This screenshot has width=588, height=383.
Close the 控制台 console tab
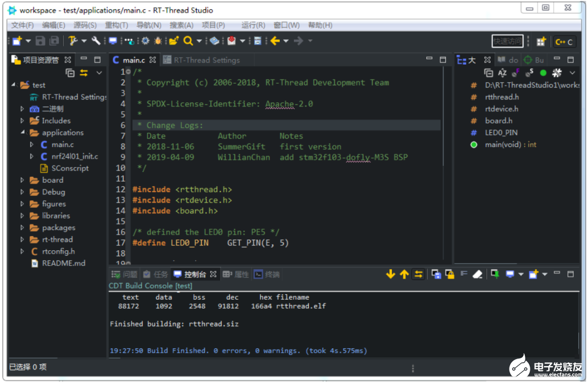[x=213, y=274]
